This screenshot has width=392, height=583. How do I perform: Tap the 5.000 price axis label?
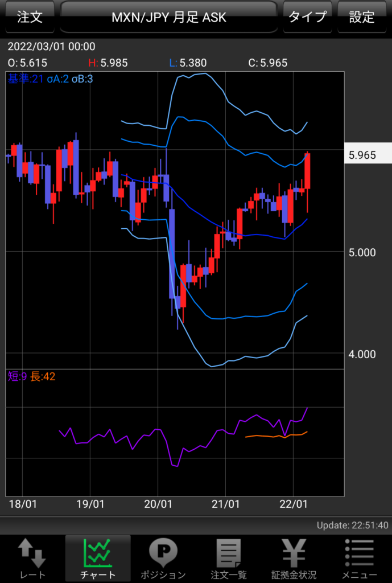click(362, 252)
